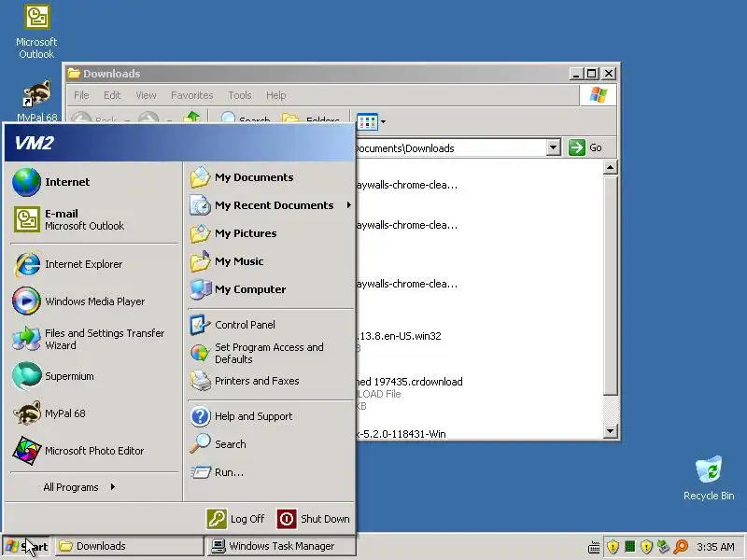Click the 3:35 AM clock

coord(715,547)
